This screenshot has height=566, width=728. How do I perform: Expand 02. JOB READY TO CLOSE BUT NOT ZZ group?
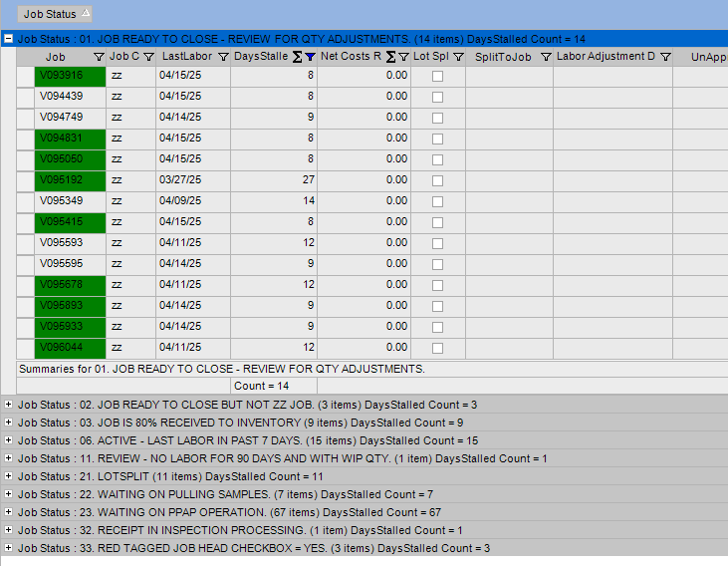click(8, 405)
